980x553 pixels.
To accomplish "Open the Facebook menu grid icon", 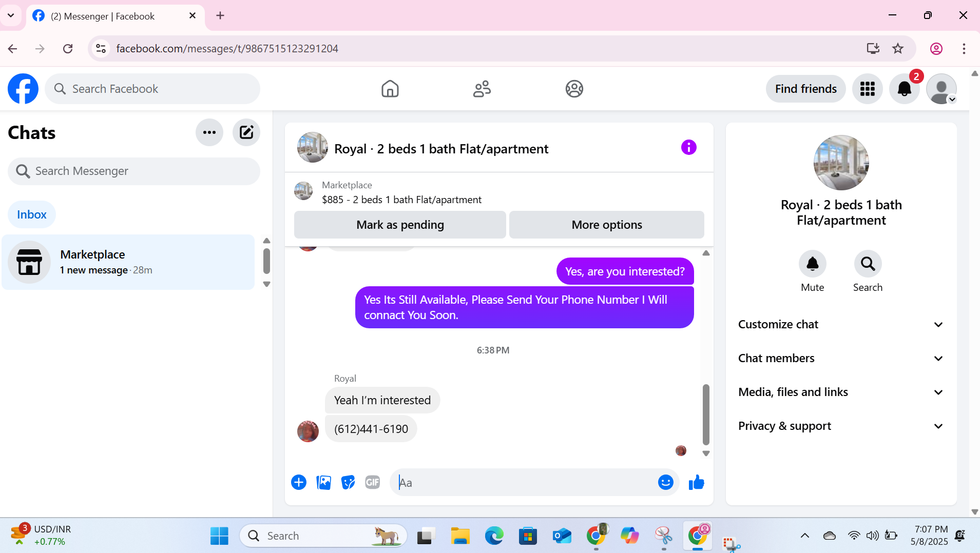I will point(868,89).
